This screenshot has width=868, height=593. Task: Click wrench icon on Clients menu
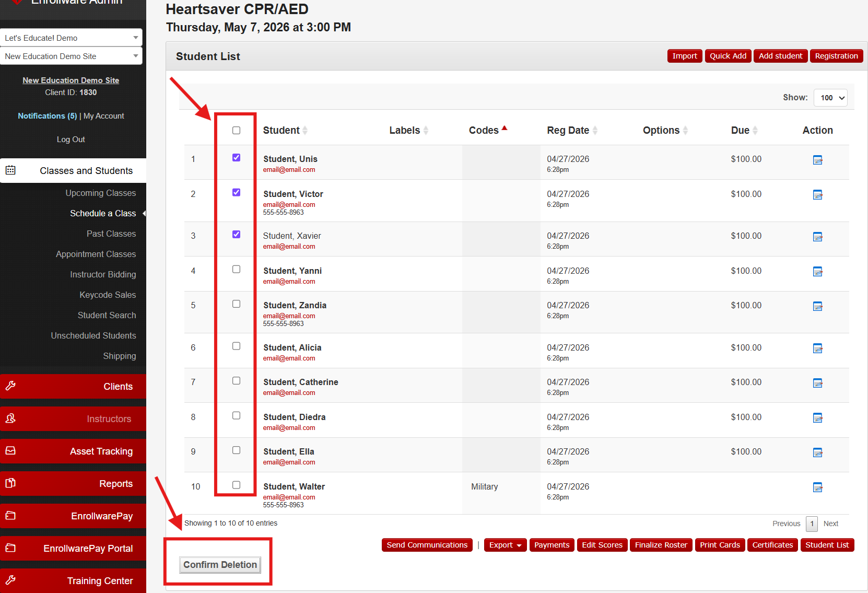pyautogui.click(x=10, y=386)
